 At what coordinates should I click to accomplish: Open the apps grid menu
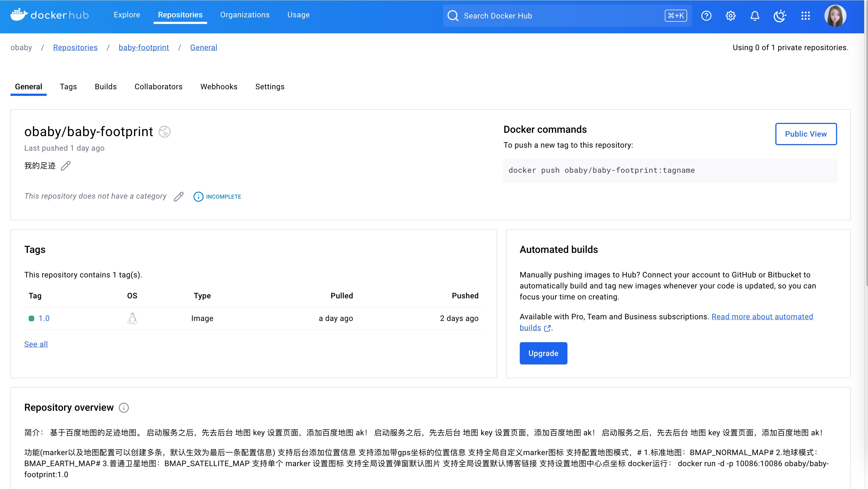805,16
